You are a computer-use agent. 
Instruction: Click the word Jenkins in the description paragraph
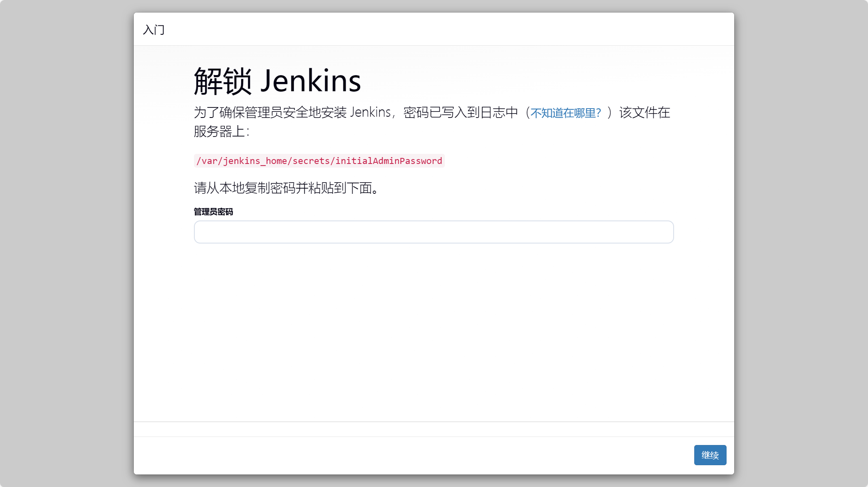370,112
